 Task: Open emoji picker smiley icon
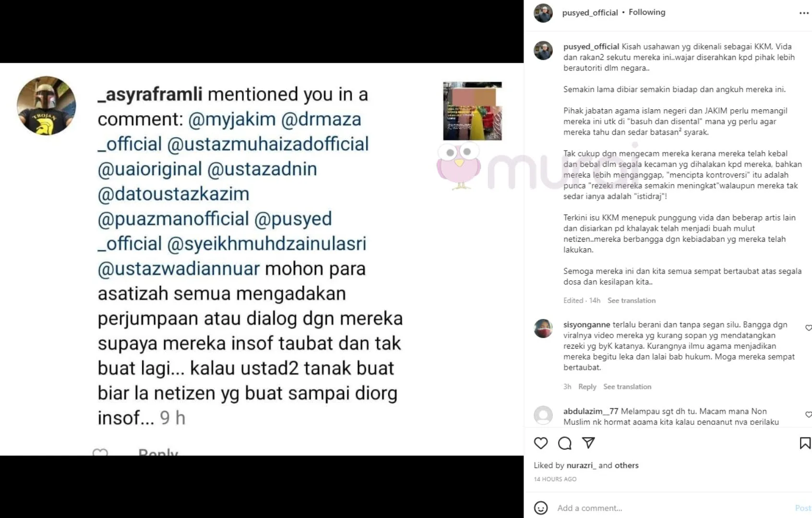(x=541, y=508)
